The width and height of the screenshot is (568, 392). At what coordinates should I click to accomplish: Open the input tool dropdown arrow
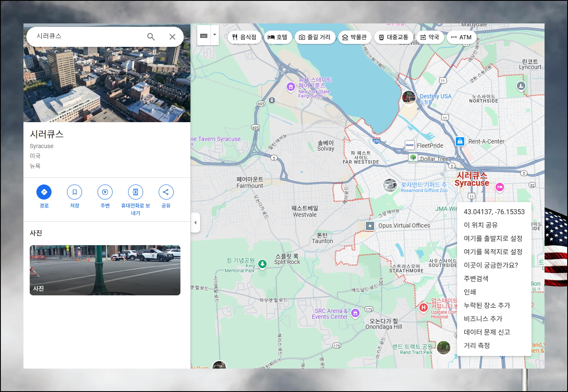(x=215, y=35)
